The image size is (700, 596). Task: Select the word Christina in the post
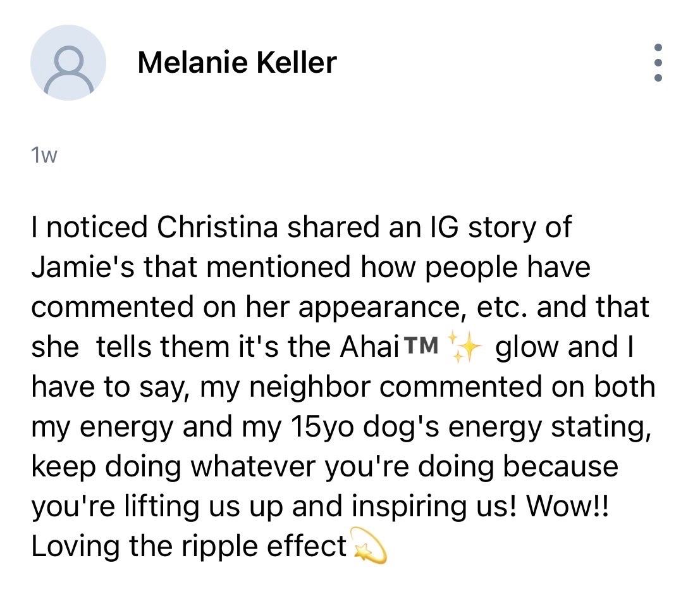click(218, 227)
